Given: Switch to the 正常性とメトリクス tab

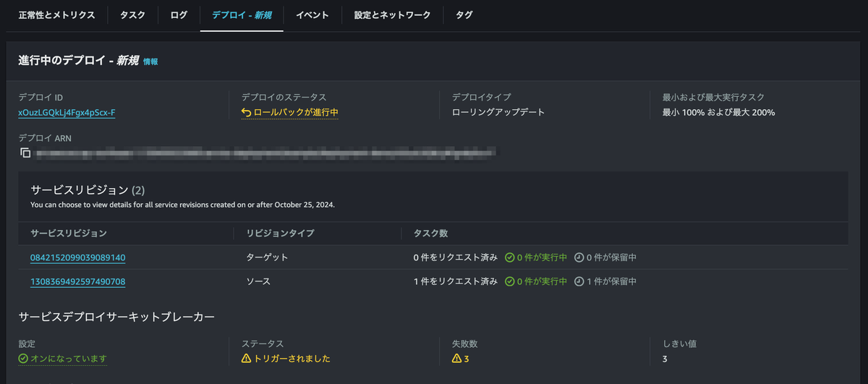Looking at the screenshot, I should pos(56,15).
